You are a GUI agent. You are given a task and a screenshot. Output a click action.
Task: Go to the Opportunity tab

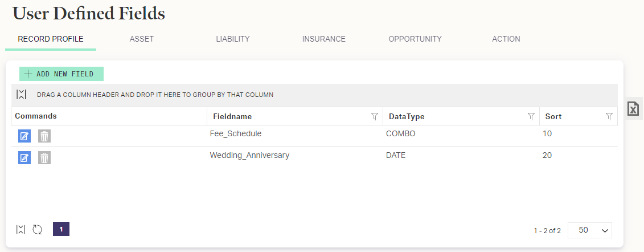415,39
